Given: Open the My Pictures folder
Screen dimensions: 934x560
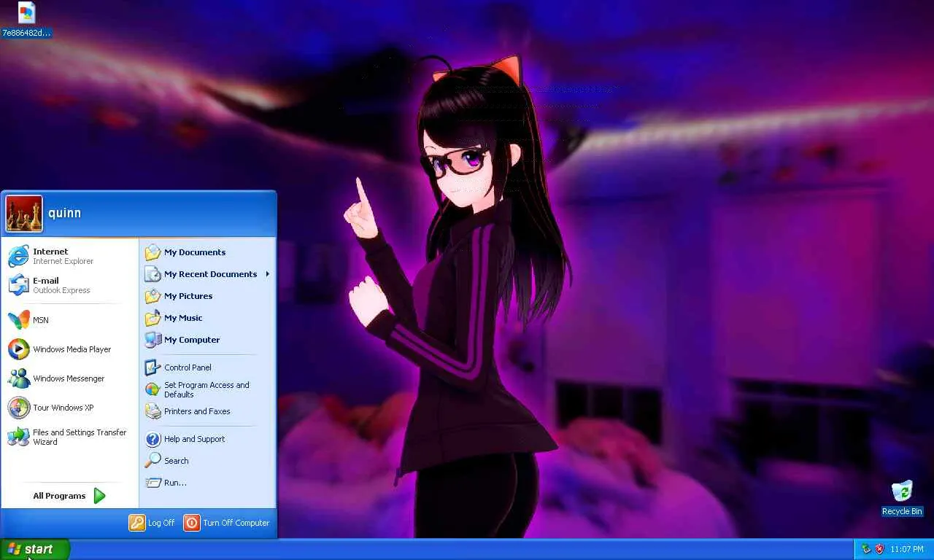Looking at the screenshot, I should 207,296.
